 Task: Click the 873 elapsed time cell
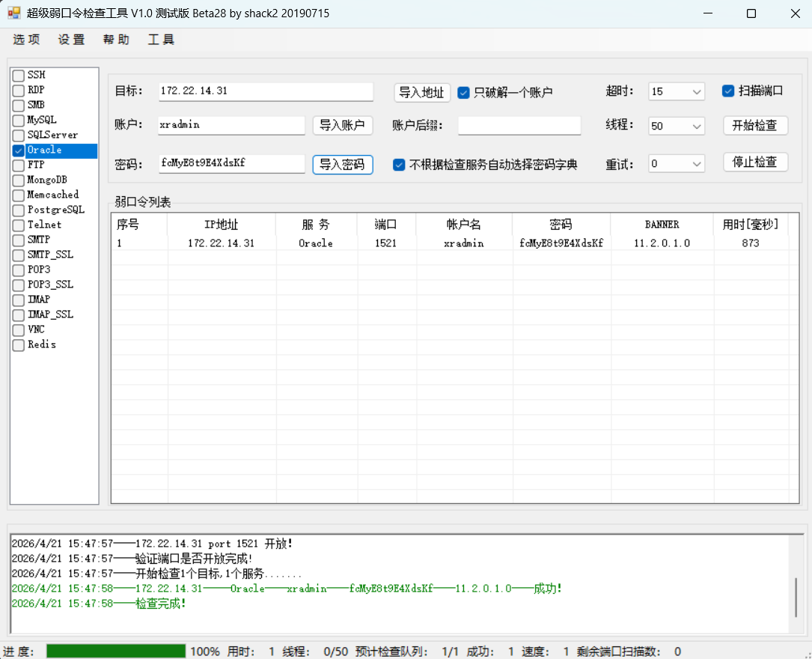(x=751, y=243)
